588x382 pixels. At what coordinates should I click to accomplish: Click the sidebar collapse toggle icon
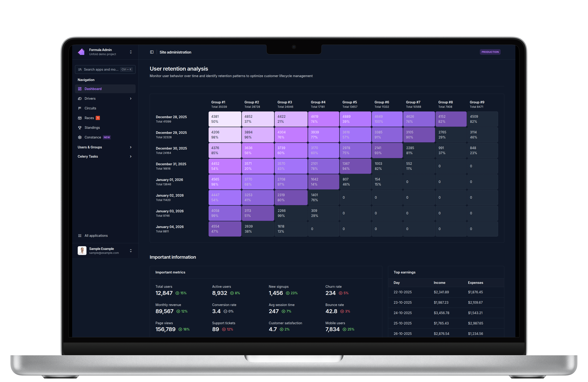coord(152,52)
